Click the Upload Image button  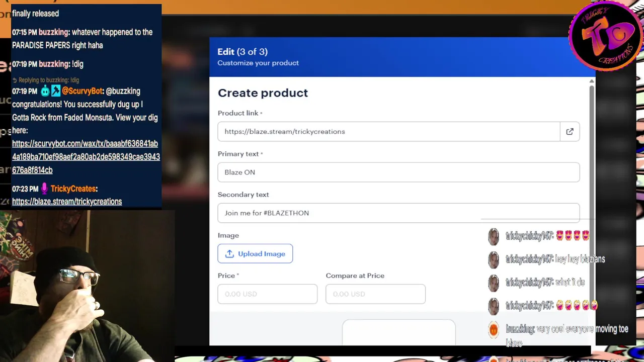click(255, 253)
